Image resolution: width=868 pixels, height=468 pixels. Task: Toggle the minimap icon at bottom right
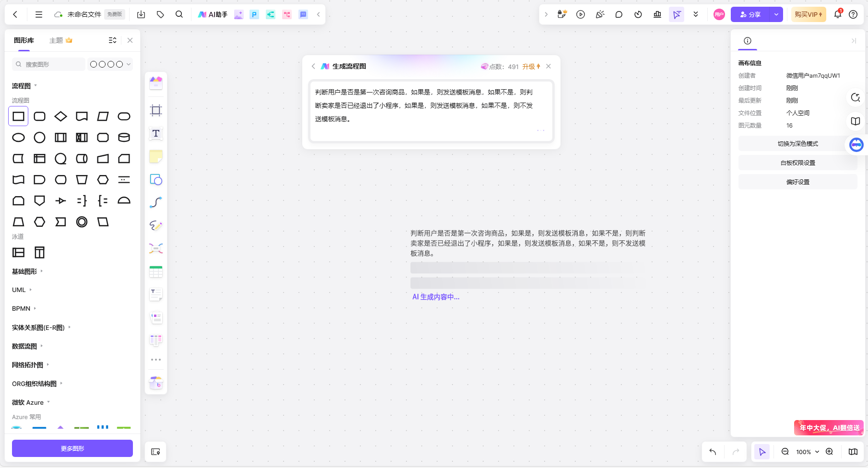pyautogui.click(x=853, y=452)
